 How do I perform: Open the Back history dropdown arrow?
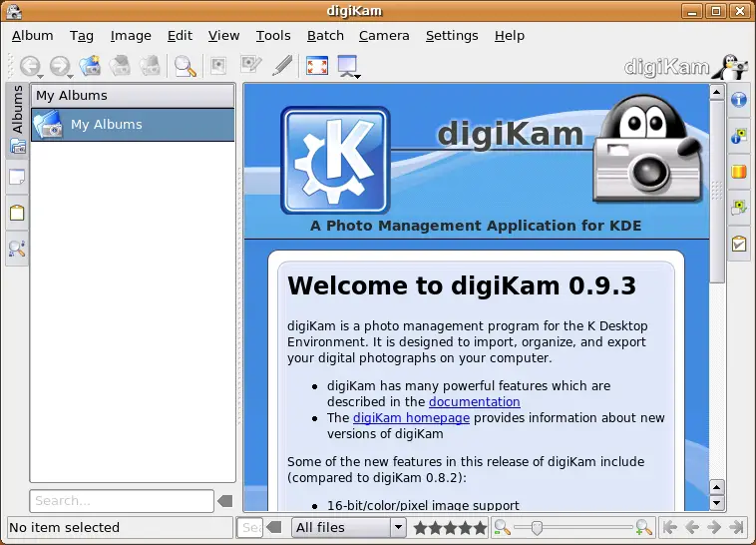point(41,76)
